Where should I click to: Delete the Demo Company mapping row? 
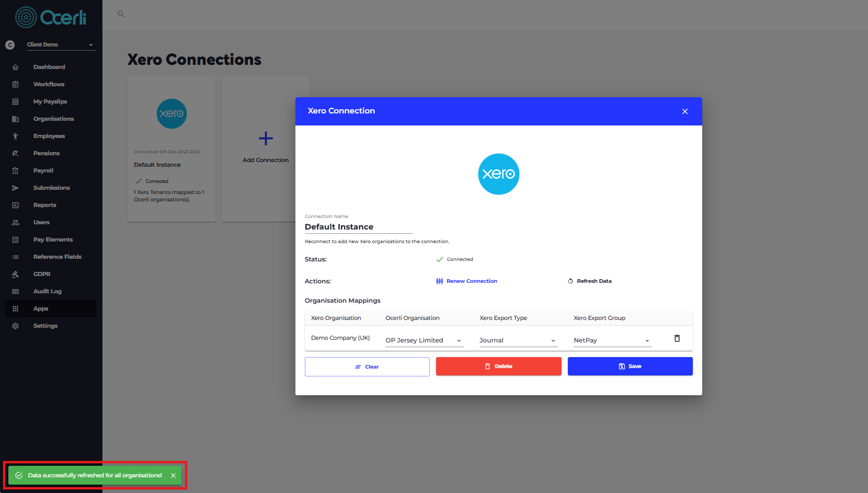(x=677, y=338)
